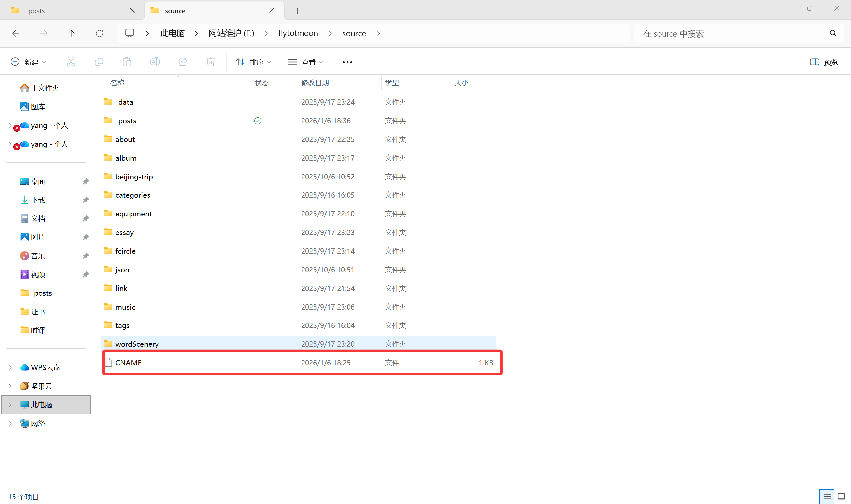Viewport: 851px width, 504px height.
Task: Click the Rename icon in toolbar
Action: tap(155, 62)
